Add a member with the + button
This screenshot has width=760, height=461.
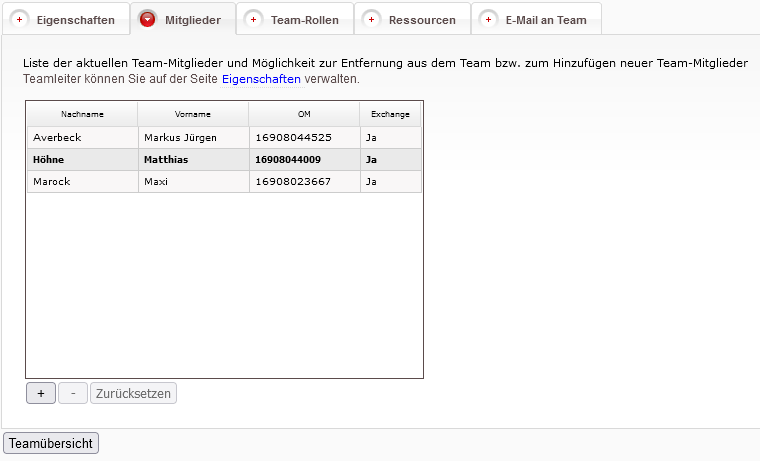[x=41, y=393]
